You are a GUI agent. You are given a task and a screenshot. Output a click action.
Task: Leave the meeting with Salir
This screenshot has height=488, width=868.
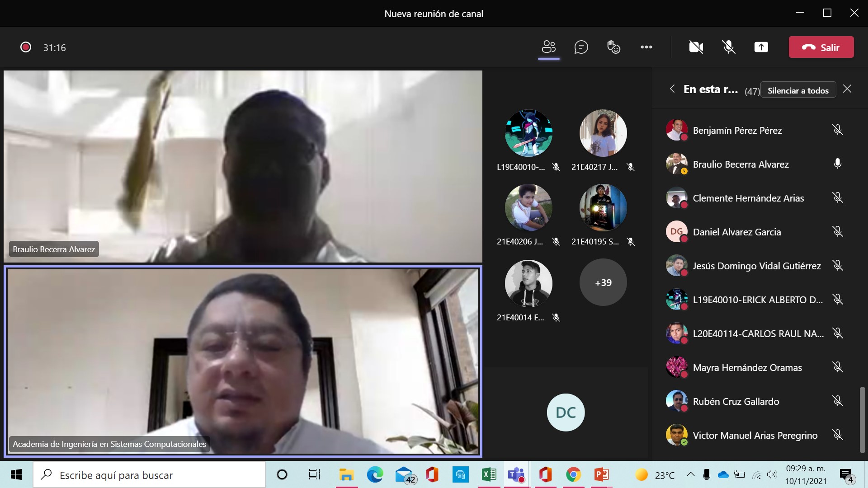(821, 47)
